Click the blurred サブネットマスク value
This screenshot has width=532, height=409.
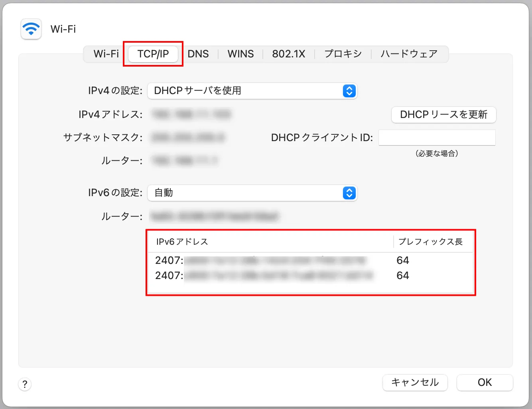coord(189,138)
